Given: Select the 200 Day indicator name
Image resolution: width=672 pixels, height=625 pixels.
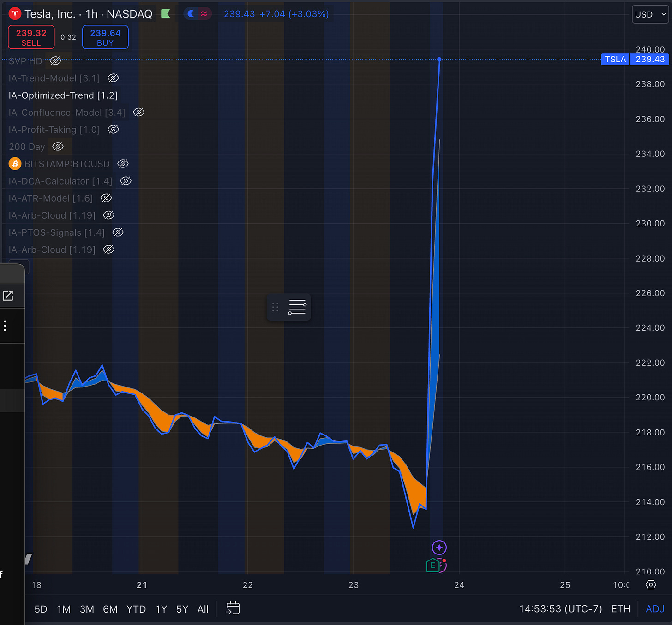Looking at the screenshot, I should [27, 147].
